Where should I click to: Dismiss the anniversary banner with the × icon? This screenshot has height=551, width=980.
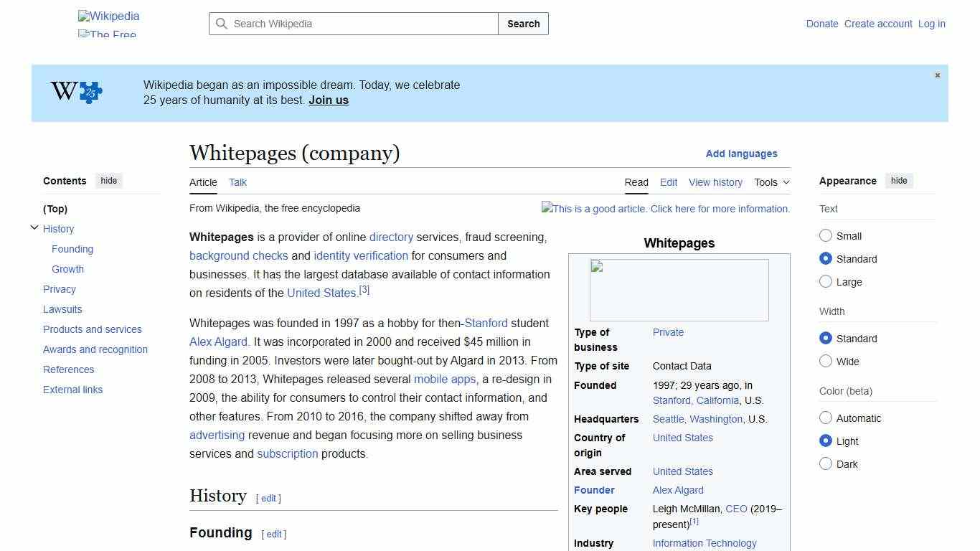[x=937, y=75]
